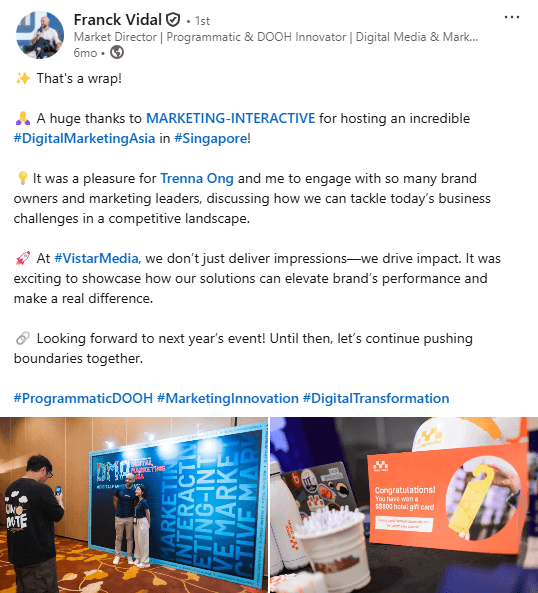View the orange Congratulations gift card photo
Screen dimensions: 538x593
click(x=404, y=505)
